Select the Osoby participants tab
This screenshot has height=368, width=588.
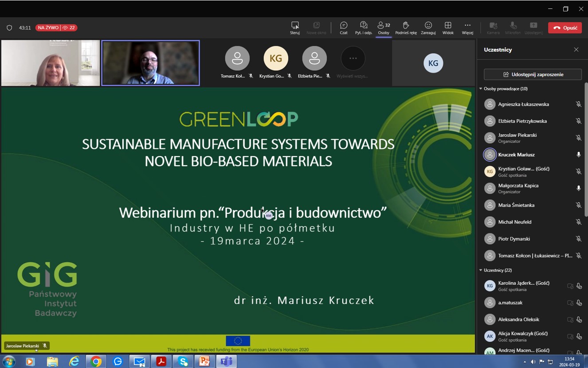tap(384, 27)
